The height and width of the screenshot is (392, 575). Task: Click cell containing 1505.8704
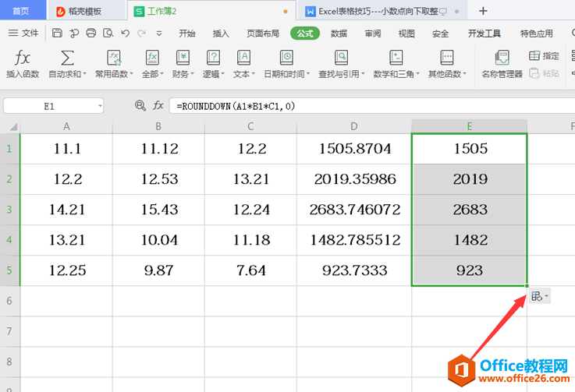(x=354, y=149)
